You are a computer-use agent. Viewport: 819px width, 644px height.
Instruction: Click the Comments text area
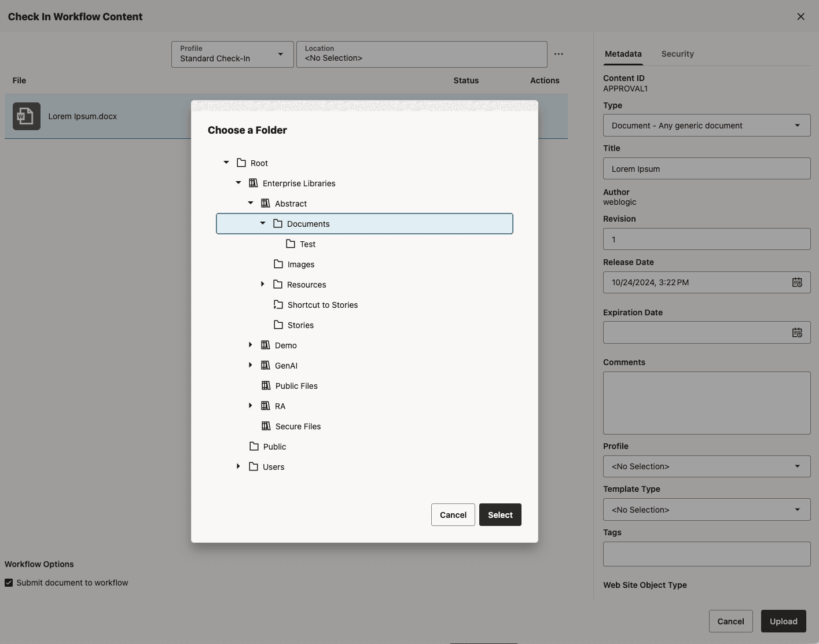point(707,403)
